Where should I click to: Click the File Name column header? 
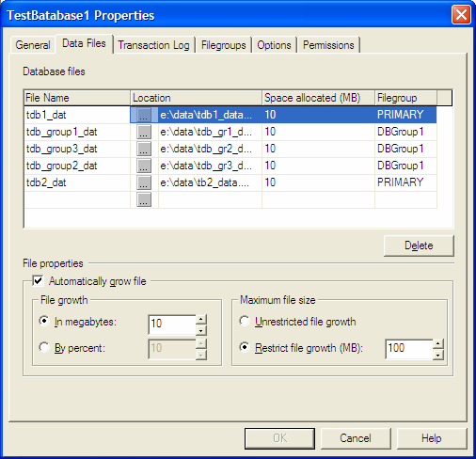point(77,98)
